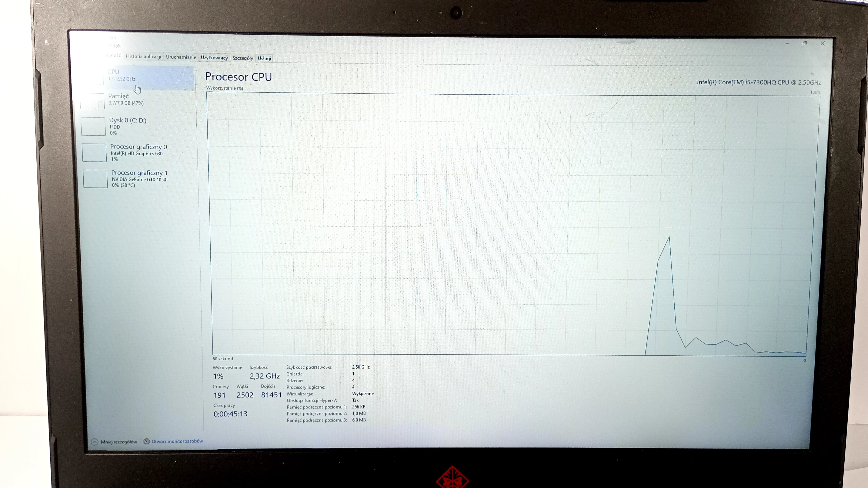Open the Uruchamianie tab

pyautogui.click(x=181, y=57)
